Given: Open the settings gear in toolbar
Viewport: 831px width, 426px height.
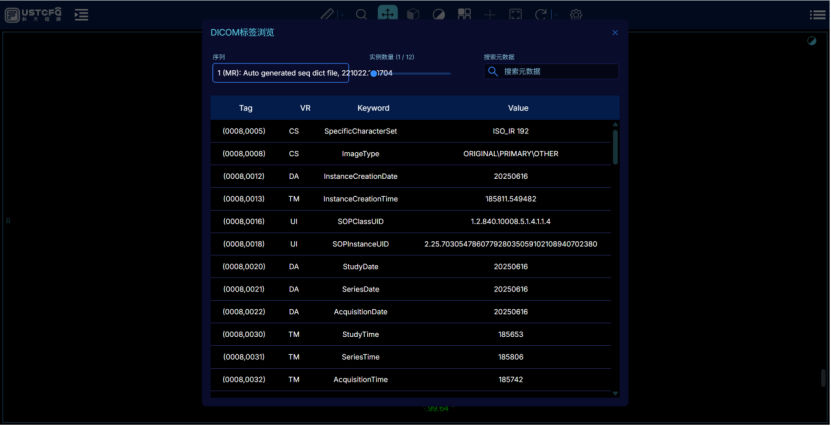Looking at the screenshot, I should (x=576, y=15).
